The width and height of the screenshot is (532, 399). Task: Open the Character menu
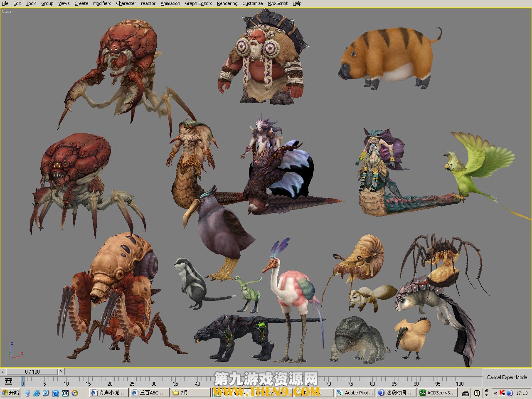126,3
